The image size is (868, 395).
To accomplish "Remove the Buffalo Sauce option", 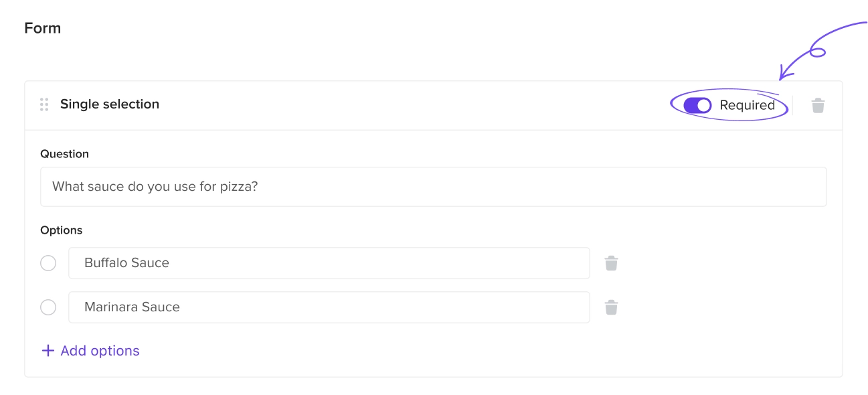I will (611, 263).
